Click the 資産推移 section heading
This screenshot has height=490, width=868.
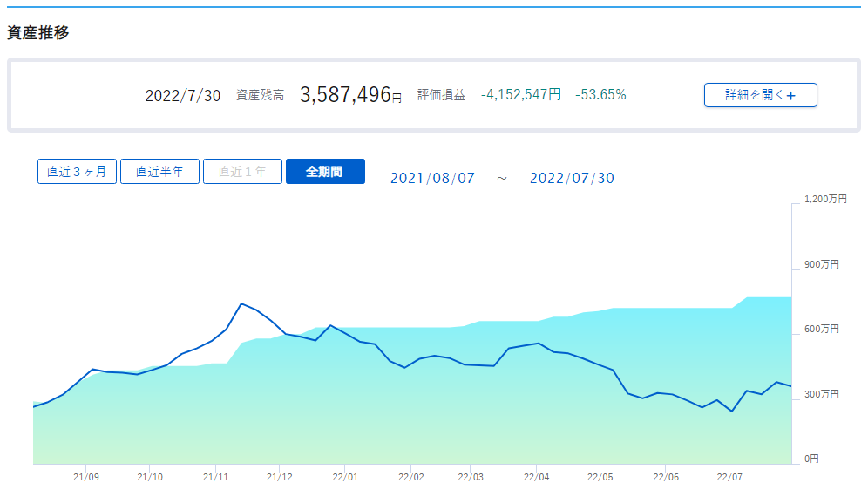click(38, 32)
